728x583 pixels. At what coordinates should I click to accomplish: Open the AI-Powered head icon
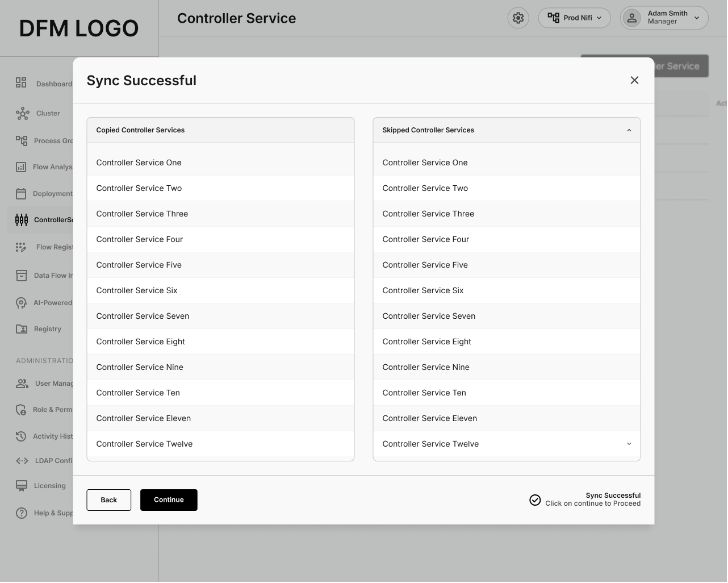21,303
